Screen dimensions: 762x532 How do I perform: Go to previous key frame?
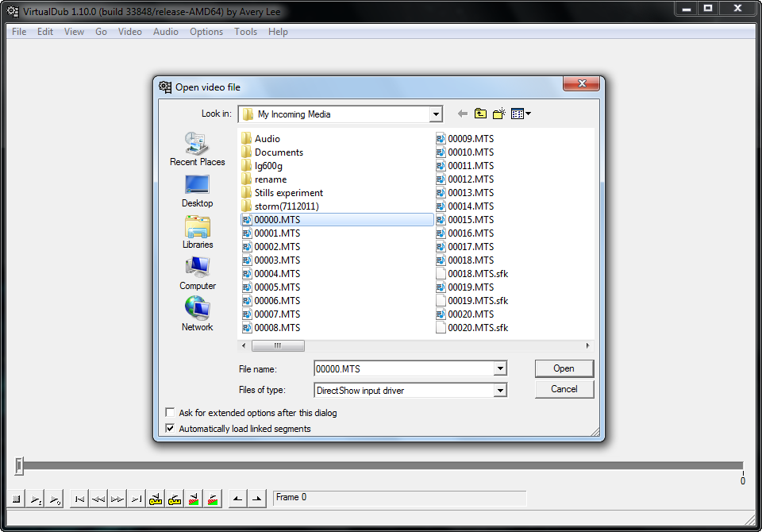[x=156, y=499]
